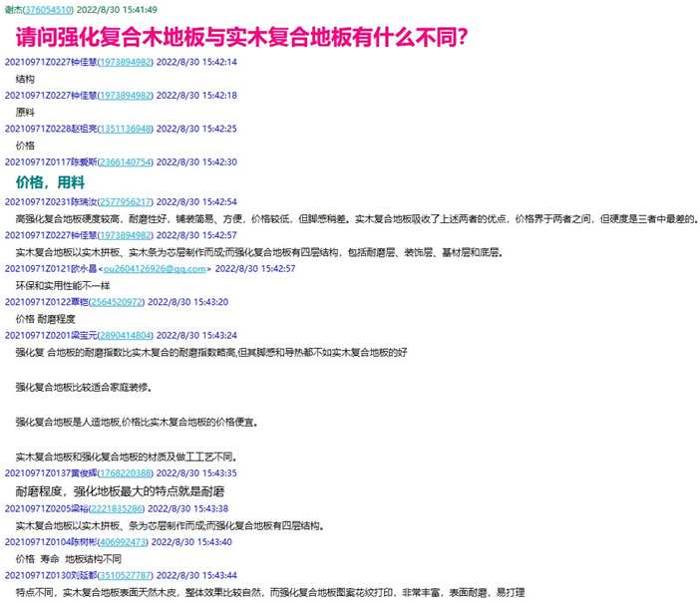Image resolution: width=700 pixels, height=603 pixels.
Task: Click the message 环保和实用性能不一样
Action: (62, 285)
